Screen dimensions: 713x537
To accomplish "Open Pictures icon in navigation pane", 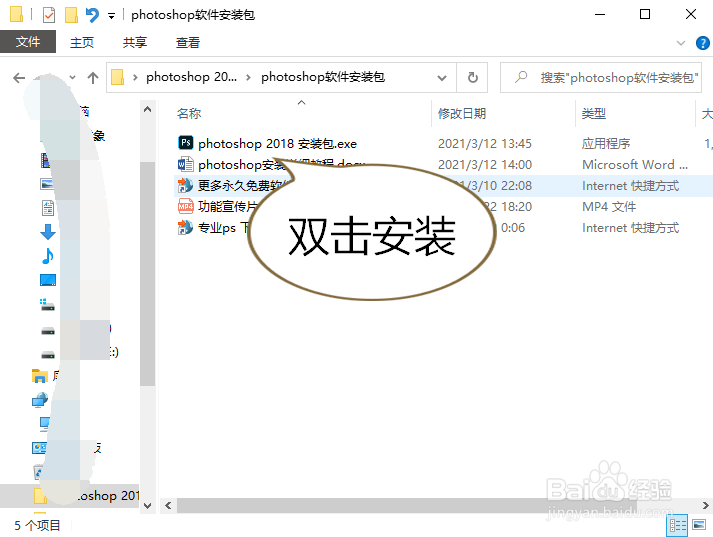I will tap(47, 184).
